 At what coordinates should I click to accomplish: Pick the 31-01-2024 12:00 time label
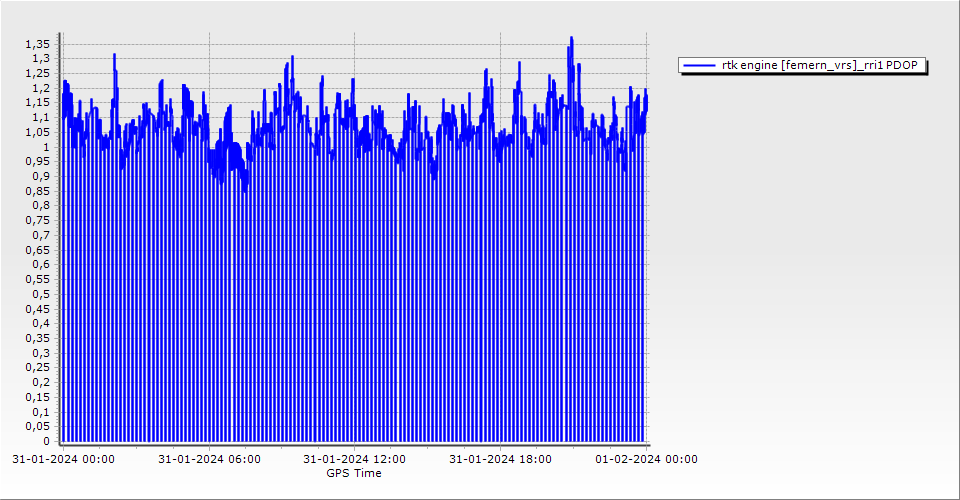coord(355,459)
